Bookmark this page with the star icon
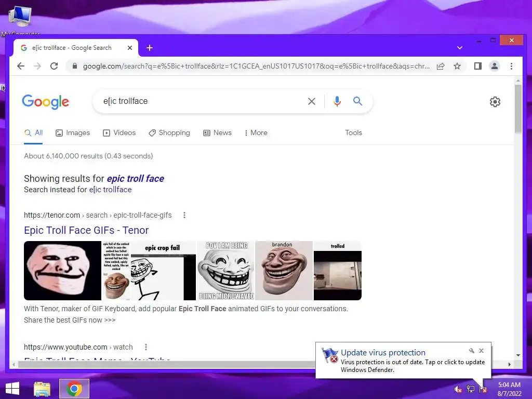 click(x=457, y=66)
